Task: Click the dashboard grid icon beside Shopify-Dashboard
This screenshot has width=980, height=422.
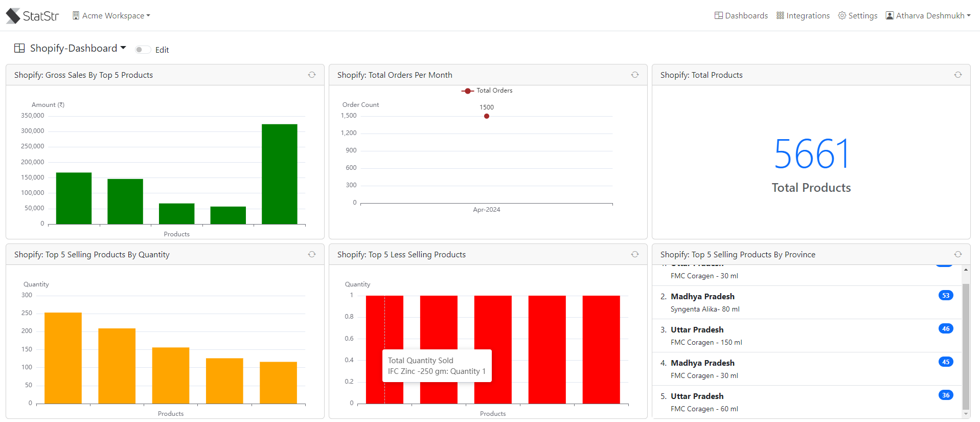Action: 19,48
